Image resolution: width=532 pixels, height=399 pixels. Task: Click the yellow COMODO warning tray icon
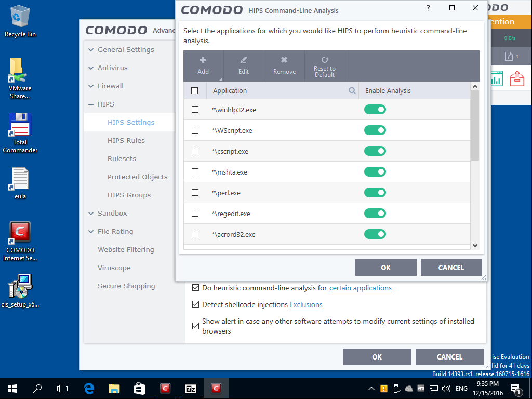[x=384, y=389]
